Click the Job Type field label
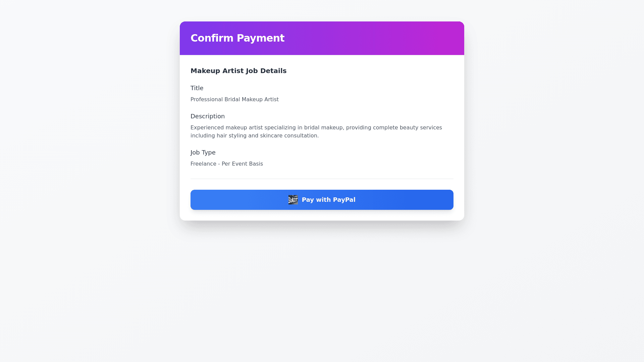Viewport: 644px width, 362px height. (x=203, y=153)
